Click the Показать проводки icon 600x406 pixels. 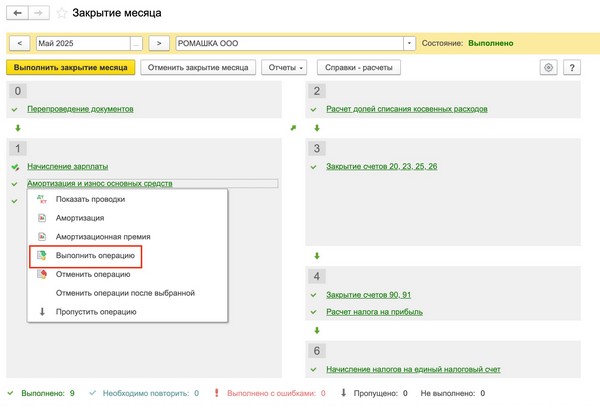(42, 199)
